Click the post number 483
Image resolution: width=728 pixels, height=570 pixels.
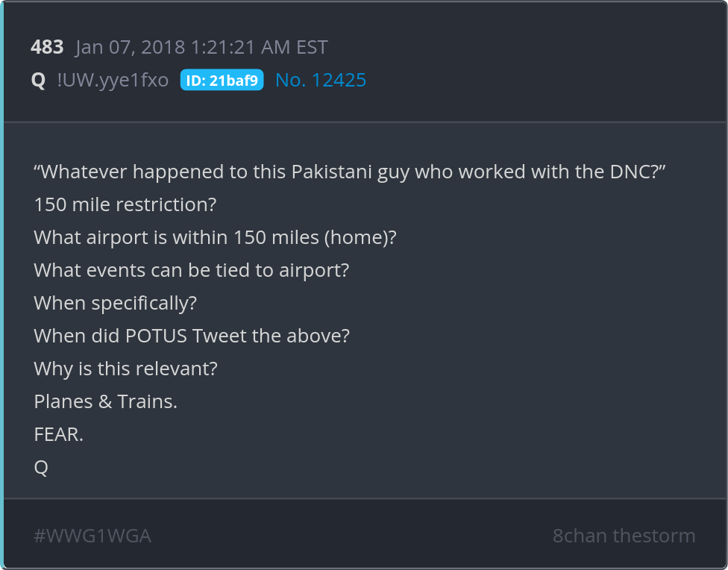point(47,48)
